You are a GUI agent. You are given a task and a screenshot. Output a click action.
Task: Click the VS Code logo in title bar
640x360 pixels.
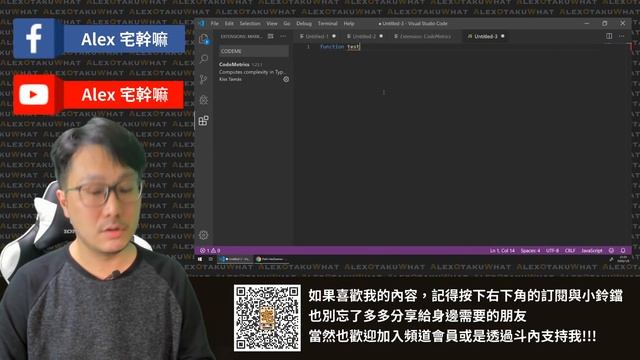202,24
